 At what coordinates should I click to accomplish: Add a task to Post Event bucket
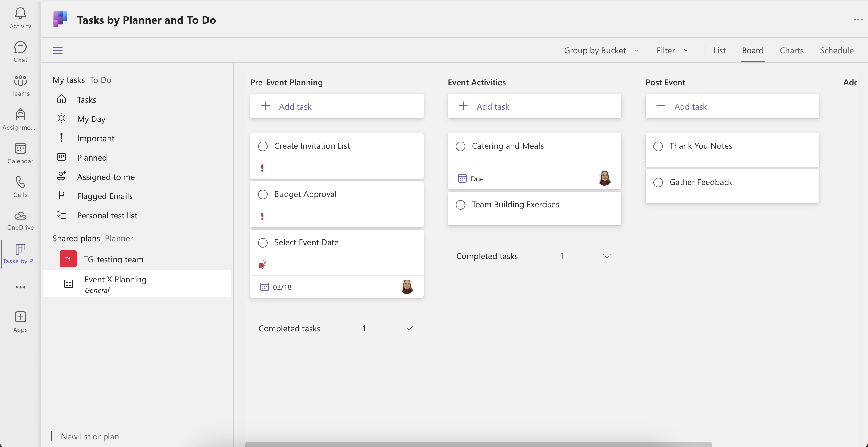click(x=691, y=106)
